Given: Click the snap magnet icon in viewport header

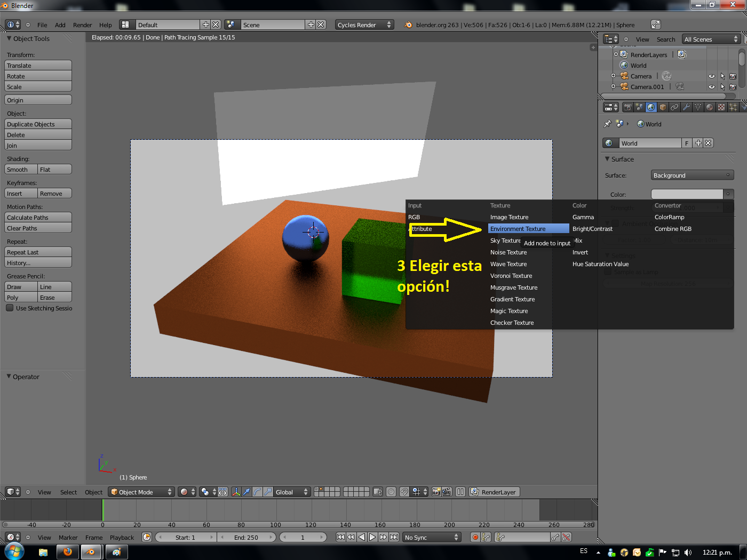Looking at the screenshot, I should click(x=404, y=492).
